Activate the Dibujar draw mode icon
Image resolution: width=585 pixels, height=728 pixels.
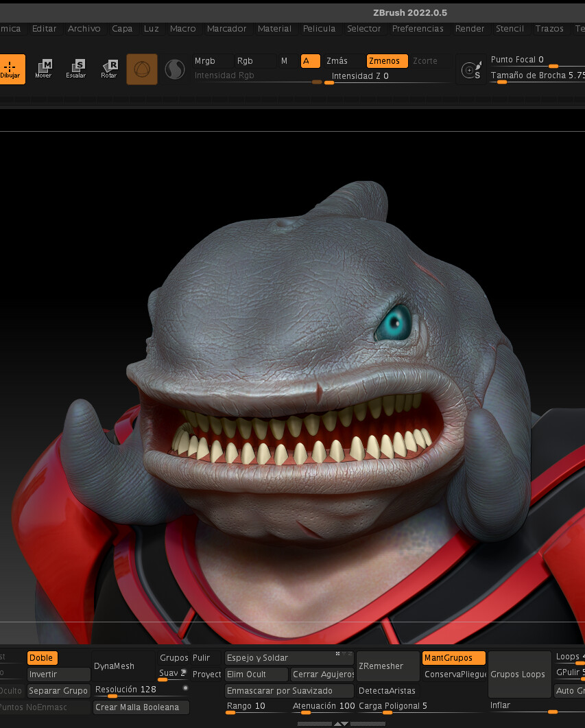(11, 69)
